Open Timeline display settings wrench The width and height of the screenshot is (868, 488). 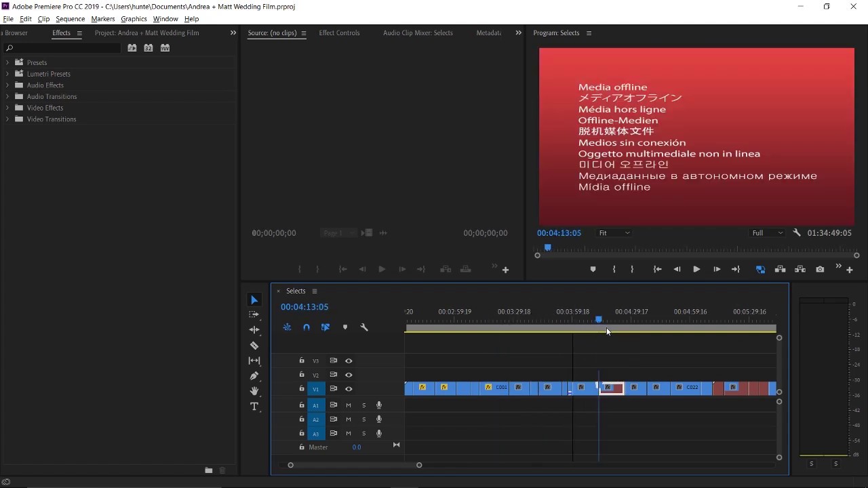[364, 327]
